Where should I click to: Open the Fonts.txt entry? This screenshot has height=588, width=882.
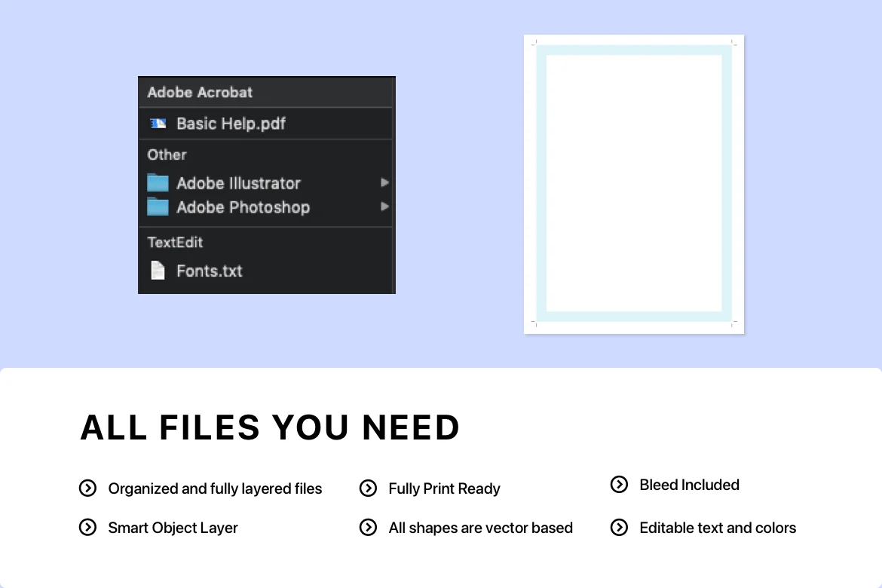point(265,271)
